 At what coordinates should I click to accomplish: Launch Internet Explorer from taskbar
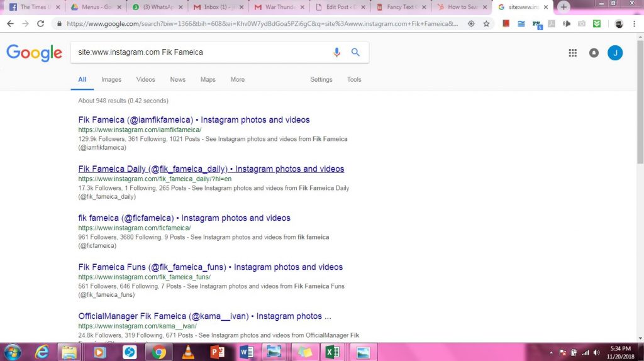click(42, 352)
